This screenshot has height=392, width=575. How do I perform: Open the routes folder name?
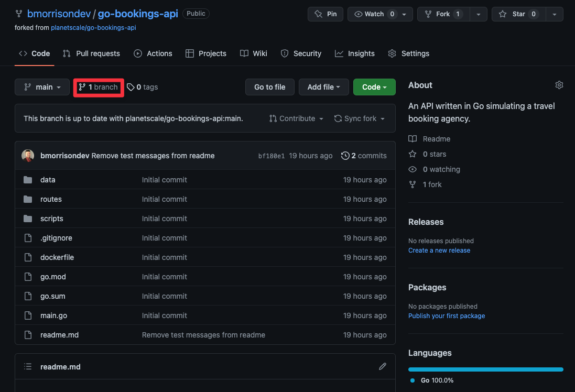click(51, 199)
